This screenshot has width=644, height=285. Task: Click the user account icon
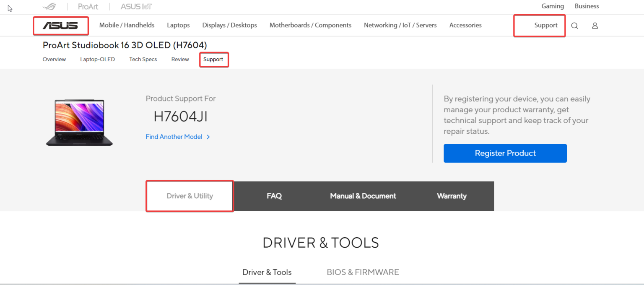click(x=595, y=26)
